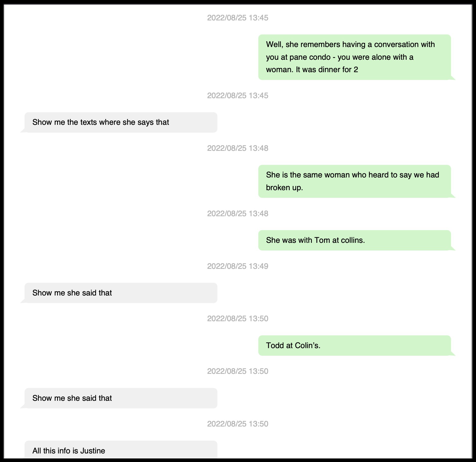This screenshot has height=462, width=476.
Task: Click the timestamp above "Well, she remembers" message
Action: [238, 18]
